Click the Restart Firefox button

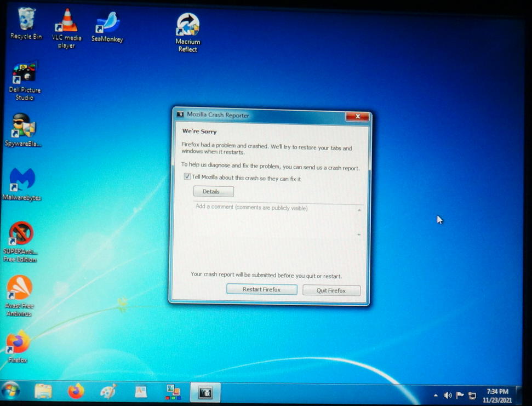(x=261, y=290)
